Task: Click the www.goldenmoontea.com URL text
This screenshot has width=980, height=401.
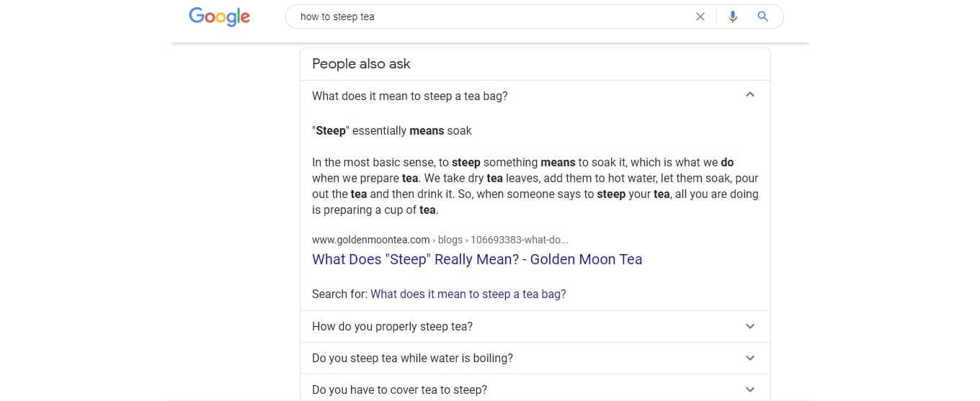Action: click(x=370, y=240)
